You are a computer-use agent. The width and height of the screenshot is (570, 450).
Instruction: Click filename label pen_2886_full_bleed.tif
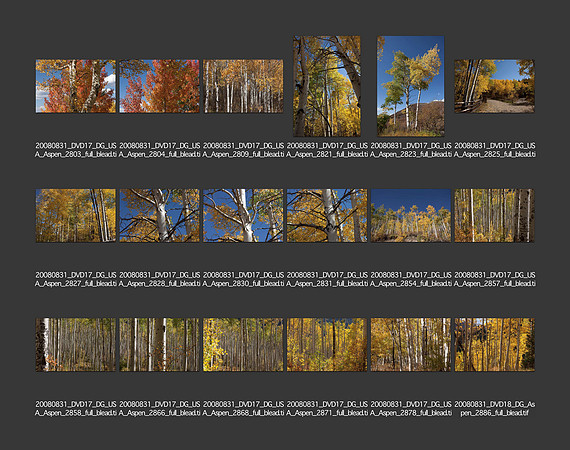click(x=494, y=413)
